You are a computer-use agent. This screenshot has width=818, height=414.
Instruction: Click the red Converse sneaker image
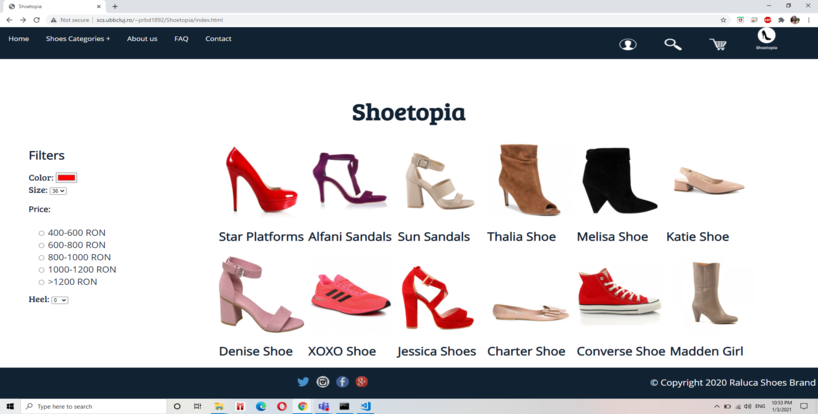(619, 291)
